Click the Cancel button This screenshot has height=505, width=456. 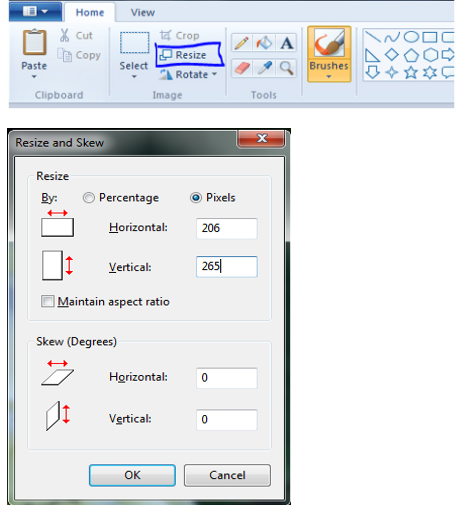click(227, 475)
